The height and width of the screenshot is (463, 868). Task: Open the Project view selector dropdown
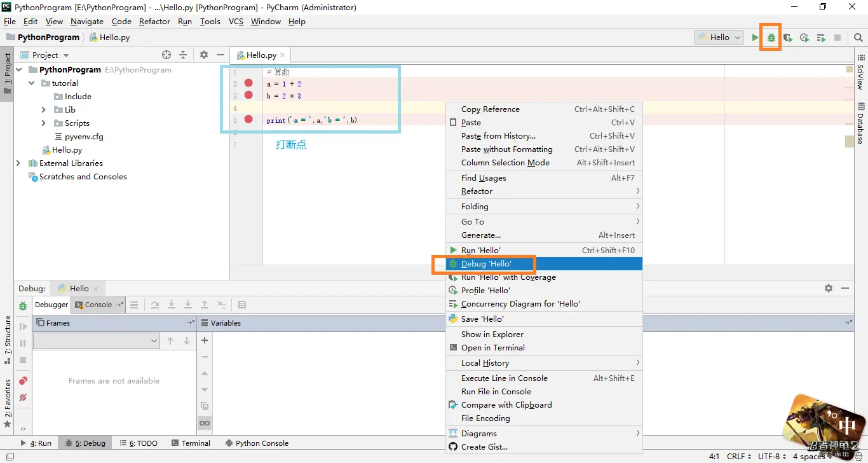[45, 55]
